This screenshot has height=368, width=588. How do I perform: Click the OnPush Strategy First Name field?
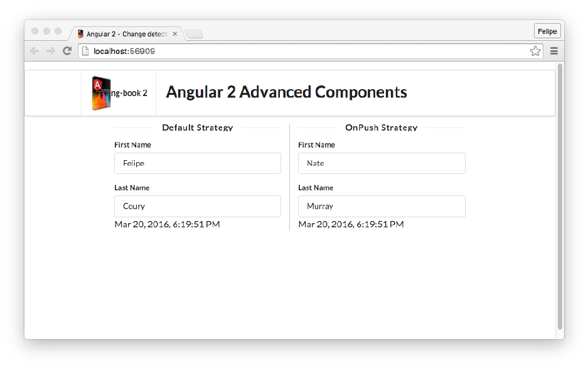[382, 163]
